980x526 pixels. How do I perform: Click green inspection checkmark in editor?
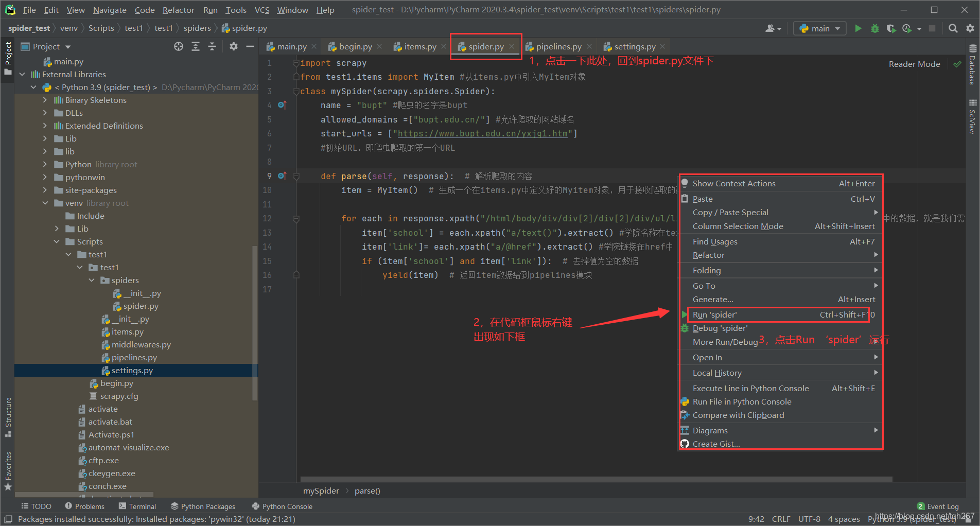click(957, 64)
